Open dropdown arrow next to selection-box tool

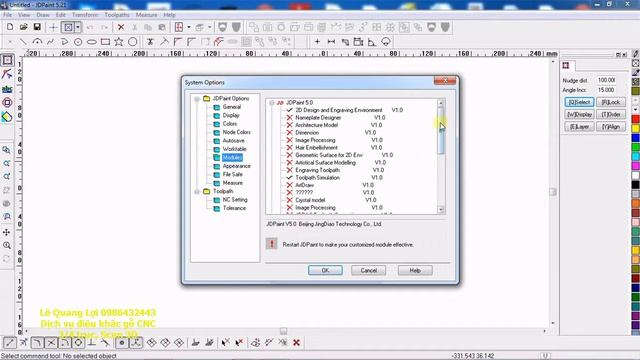[78, 27]
